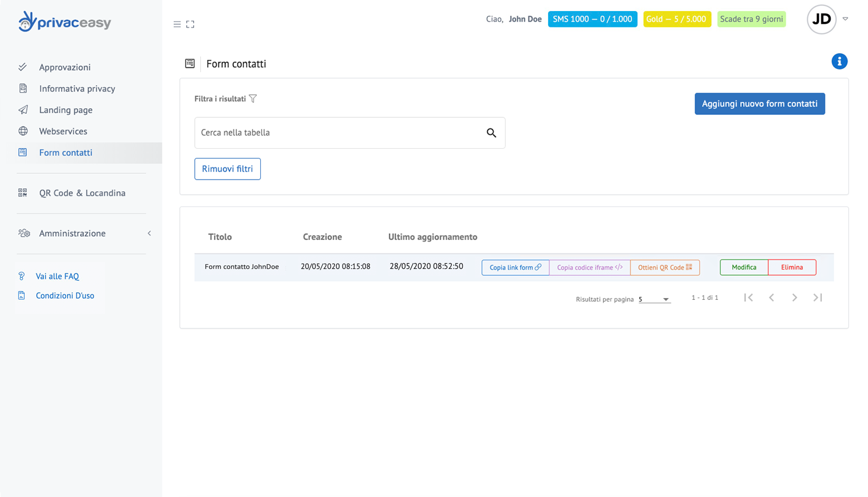
Task: Open the Landing page section
Action: click(x=65, y=110)
